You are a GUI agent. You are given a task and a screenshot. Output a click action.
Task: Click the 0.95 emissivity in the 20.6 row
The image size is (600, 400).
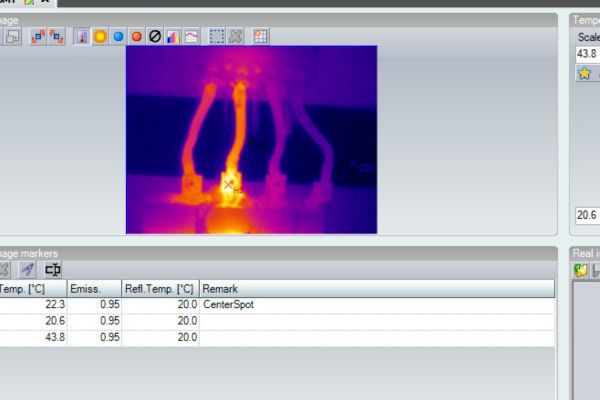tap(95, 321)
